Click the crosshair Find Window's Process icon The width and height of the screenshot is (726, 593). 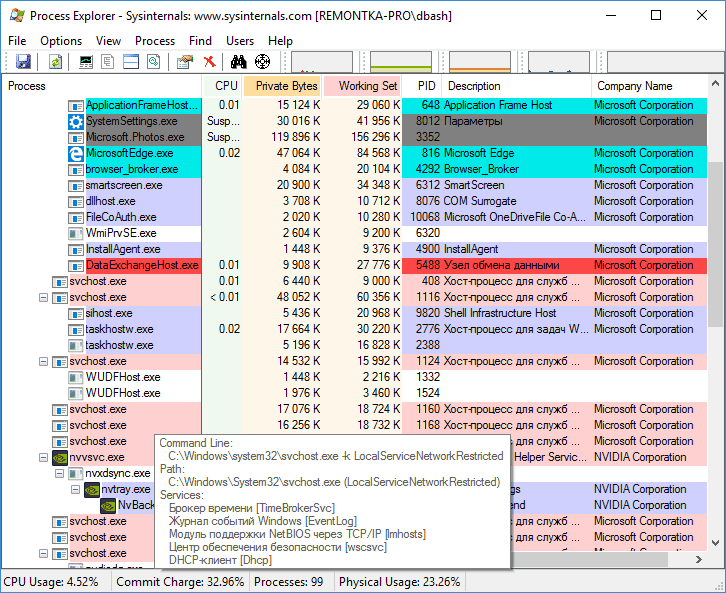[x=263, y=62]
